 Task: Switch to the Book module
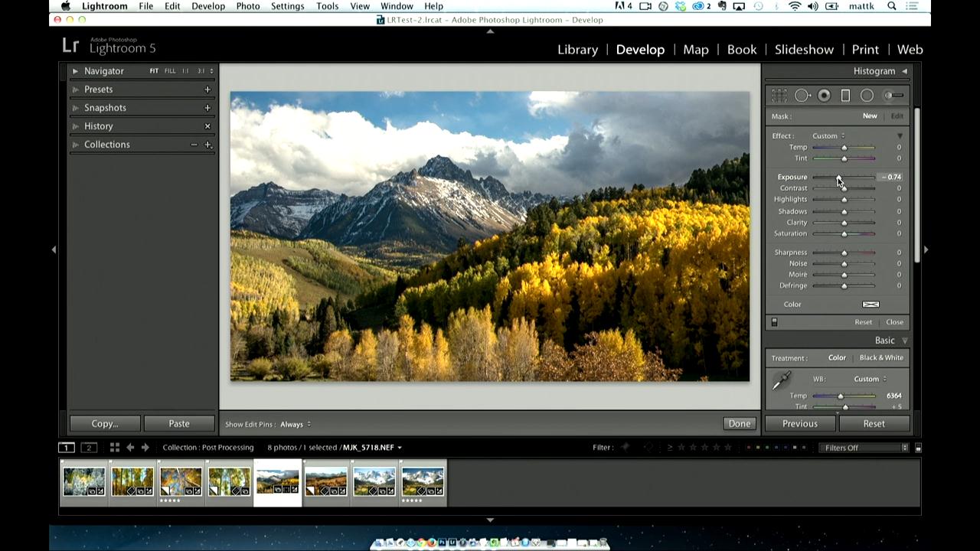[741, 49]
